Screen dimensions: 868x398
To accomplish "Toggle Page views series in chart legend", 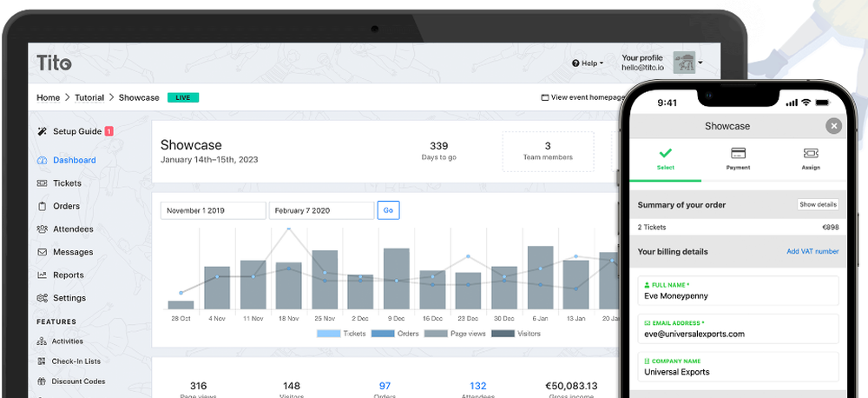I will [x=455, y=334].
